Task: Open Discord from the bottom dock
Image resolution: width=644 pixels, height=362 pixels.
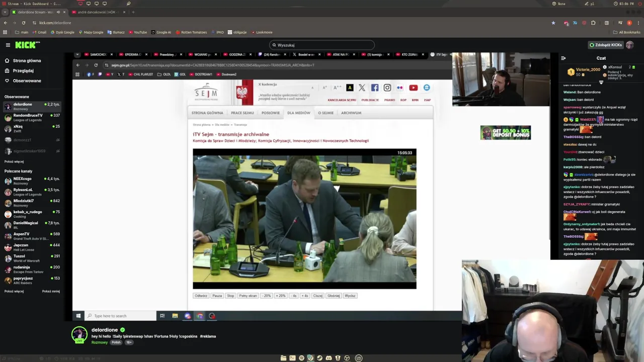Action: point(329,358)
